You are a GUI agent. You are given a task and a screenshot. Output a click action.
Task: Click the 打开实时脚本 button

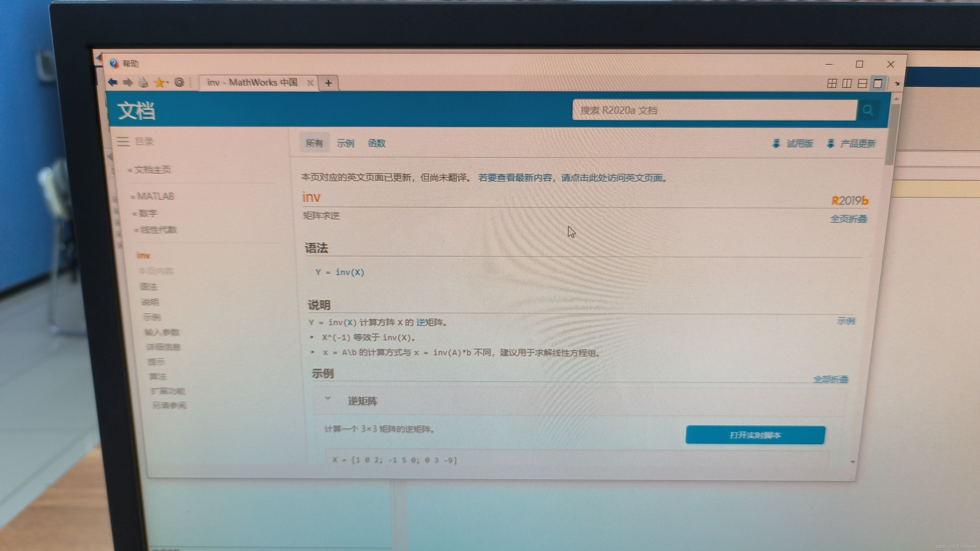tap(755, 435)
